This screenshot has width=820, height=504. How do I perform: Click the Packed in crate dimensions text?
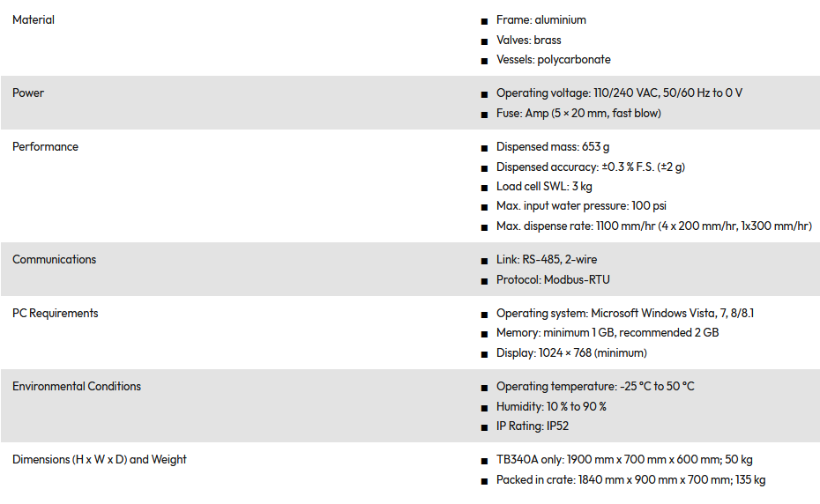630,480
